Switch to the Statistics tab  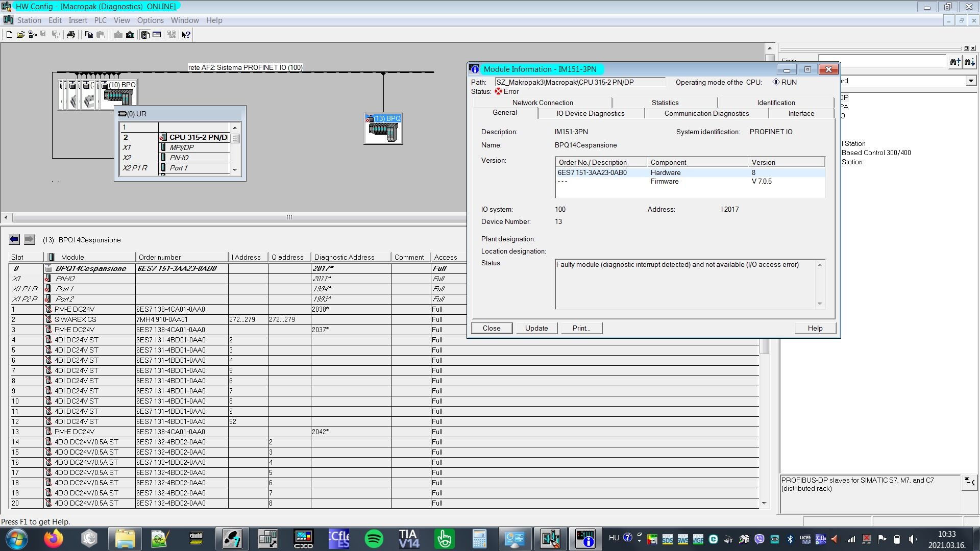[x=665, y=103]
